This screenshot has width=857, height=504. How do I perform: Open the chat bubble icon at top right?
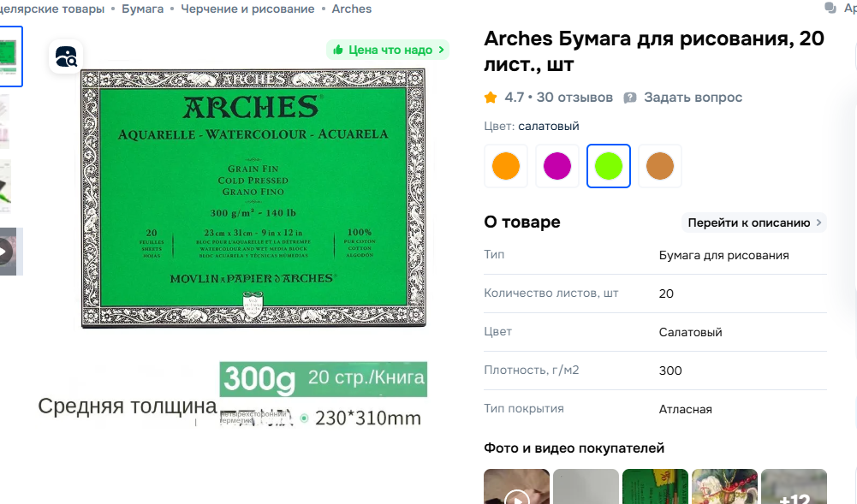click(830, 8)
